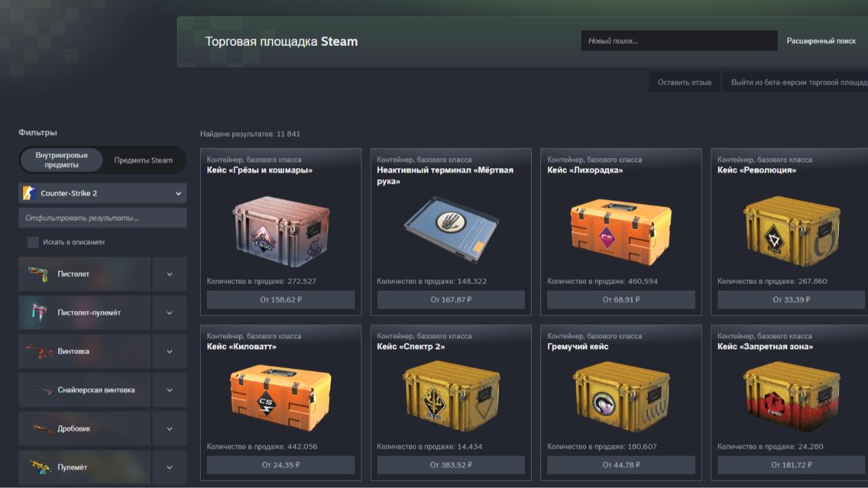Click the От 44,78 ₽ price button

click(621, 465)
